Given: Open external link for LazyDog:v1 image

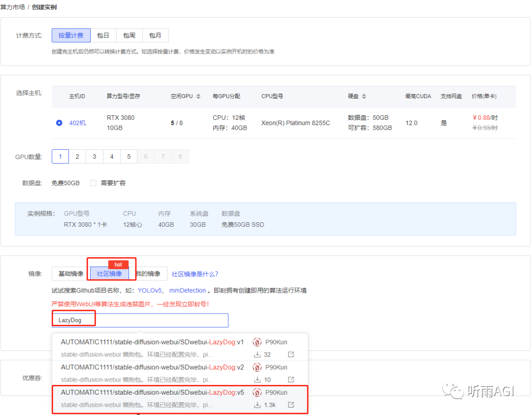Looking at the screenshot, I should coord(291,354).
